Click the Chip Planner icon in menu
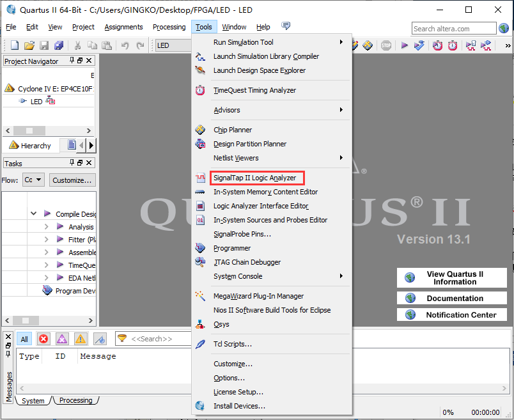 pyautogui.click(x=200, y=130)
